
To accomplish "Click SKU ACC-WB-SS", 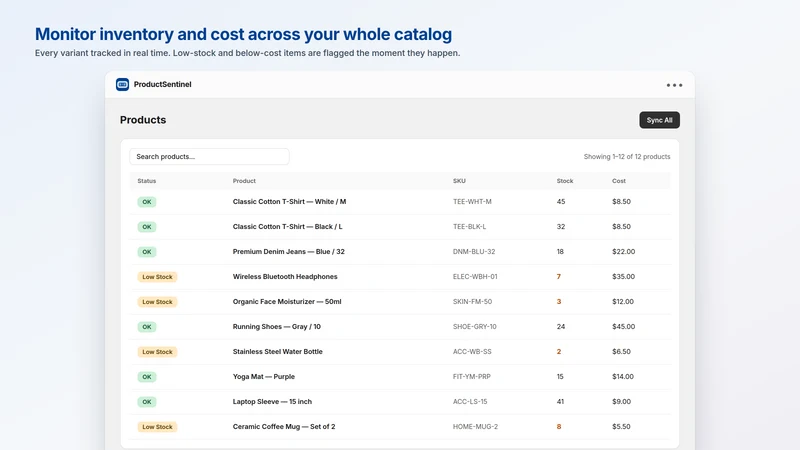I will 472,352.
